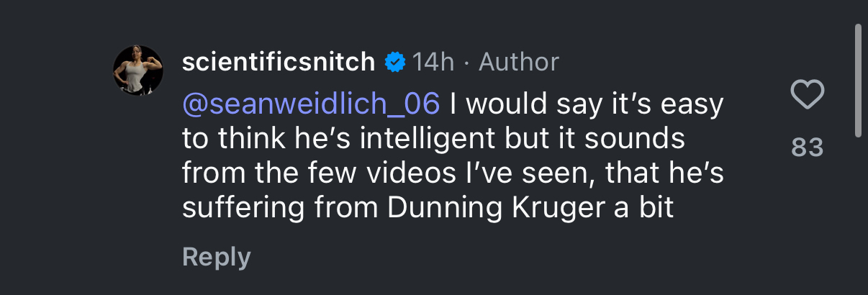
Task: Tap the checkmark beside scientificsnitch
Action: click(394, 63)
